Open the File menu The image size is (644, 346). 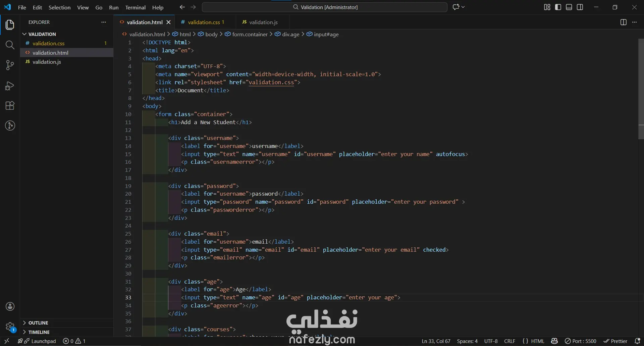22,7
